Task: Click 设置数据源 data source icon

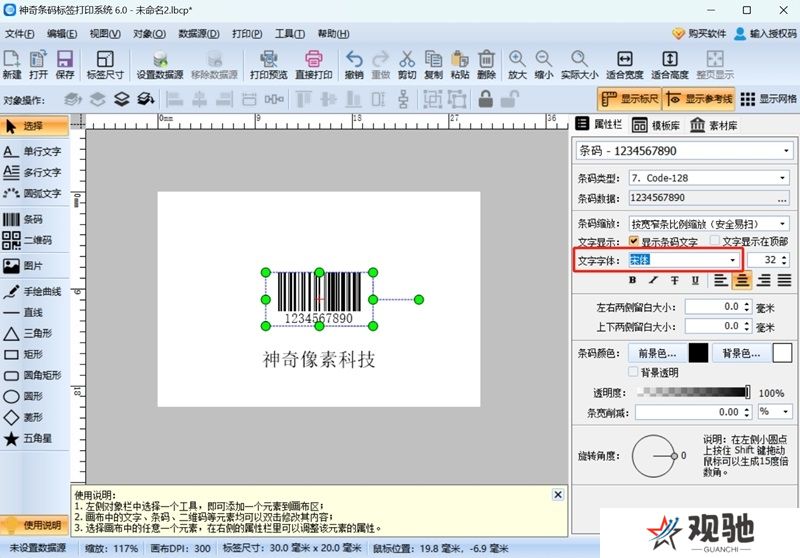Action: tap(160, 64)
